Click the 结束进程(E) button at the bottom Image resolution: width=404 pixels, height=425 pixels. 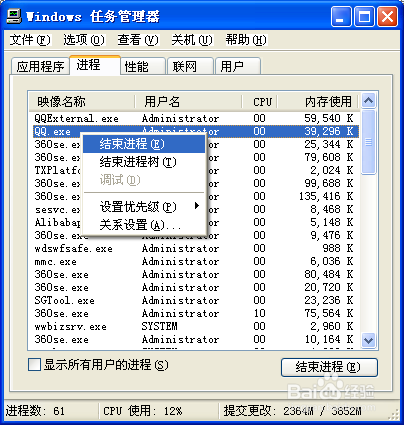pyautogui.click(x=329, y=367)
